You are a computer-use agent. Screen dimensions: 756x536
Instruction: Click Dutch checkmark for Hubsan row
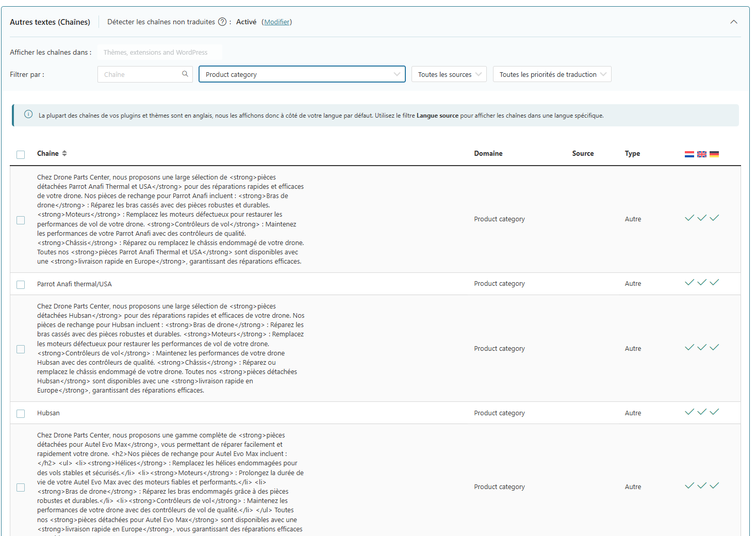tap(689, 412)
